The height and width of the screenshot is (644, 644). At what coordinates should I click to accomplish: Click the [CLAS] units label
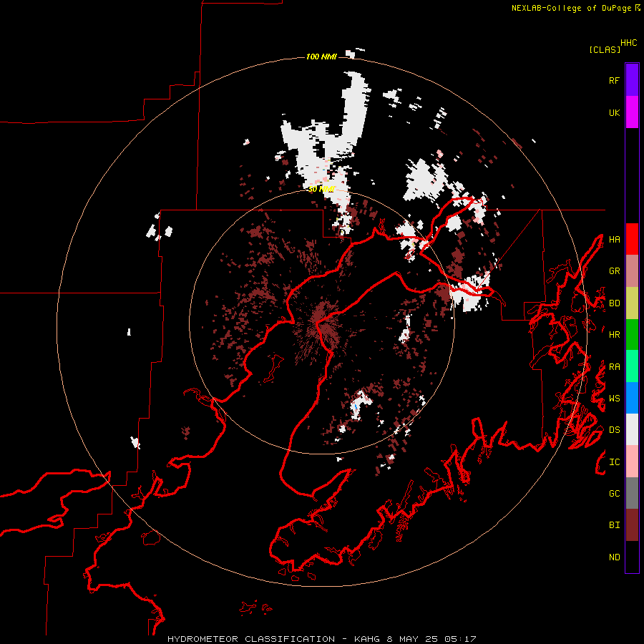(605, 49)
